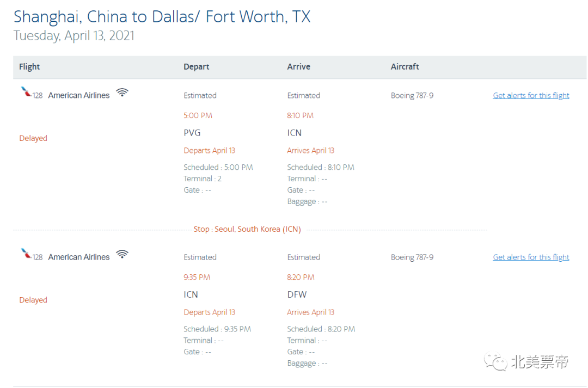Click the 'Depart' column header
588x388 pixels.
tap(197, 67)
